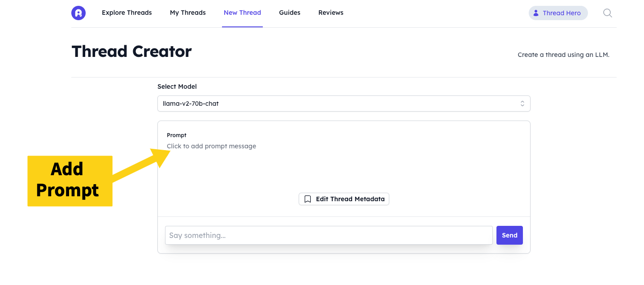
Task: Focus the 'Say something...' input field
Action: coord(328,235)
